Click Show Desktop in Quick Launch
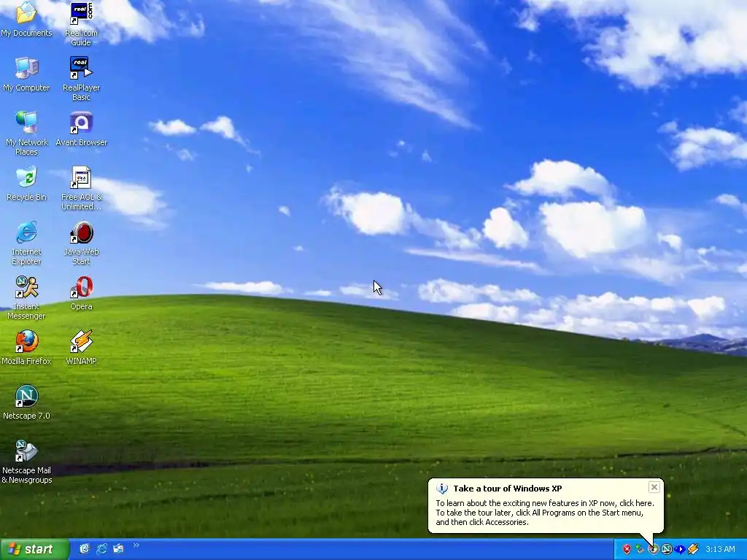 coord(85,549)
